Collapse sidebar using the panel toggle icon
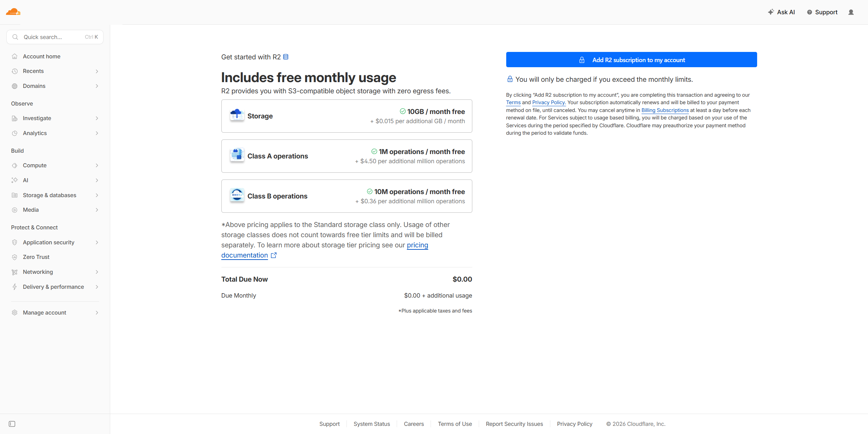 pos(12,424)
